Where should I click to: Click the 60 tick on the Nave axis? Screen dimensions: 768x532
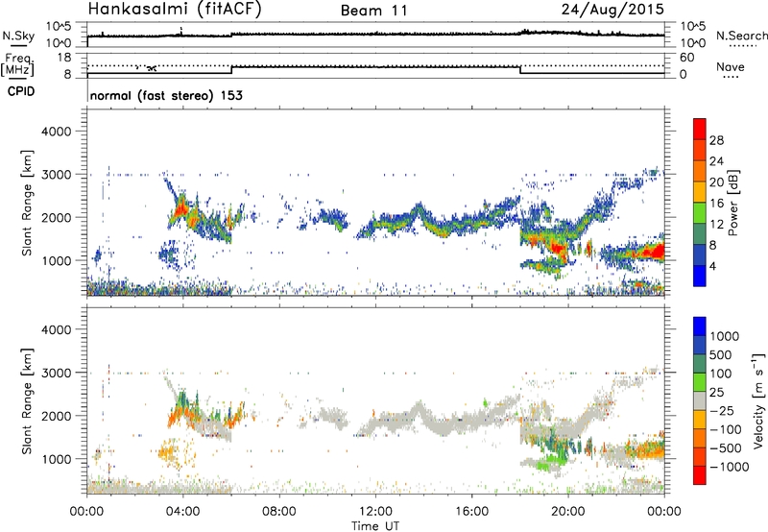click(686, 58)
